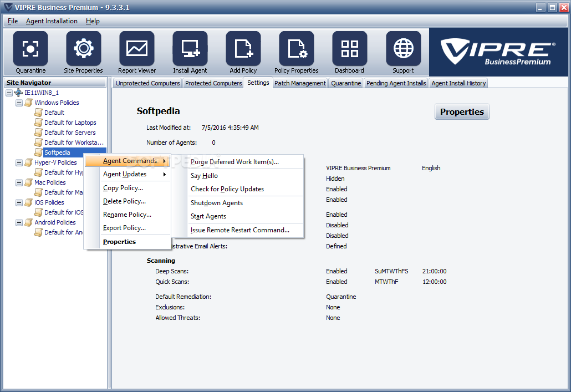Click the VIPRE Business Premium logo
The image size is (571, 392).
(x=498, y=52)
